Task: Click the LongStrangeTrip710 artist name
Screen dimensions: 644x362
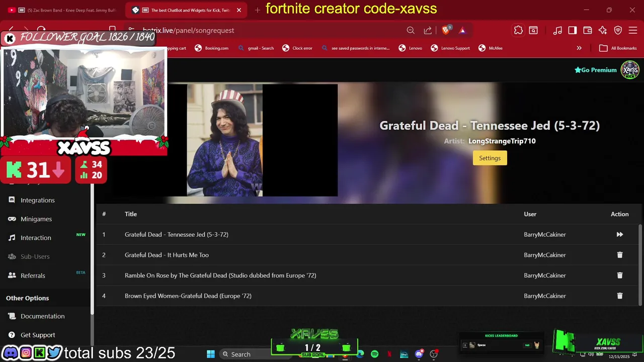Action: pos(502,141)
